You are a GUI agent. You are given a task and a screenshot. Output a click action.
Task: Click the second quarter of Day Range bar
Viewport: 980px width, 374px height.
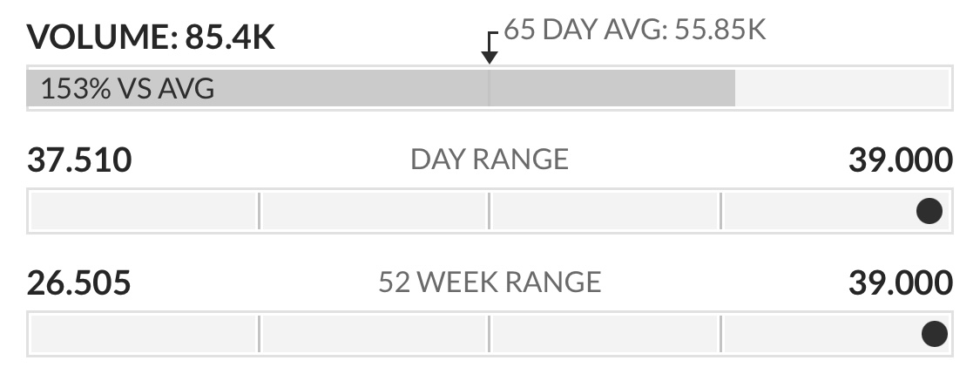click(x=375, y=211)
